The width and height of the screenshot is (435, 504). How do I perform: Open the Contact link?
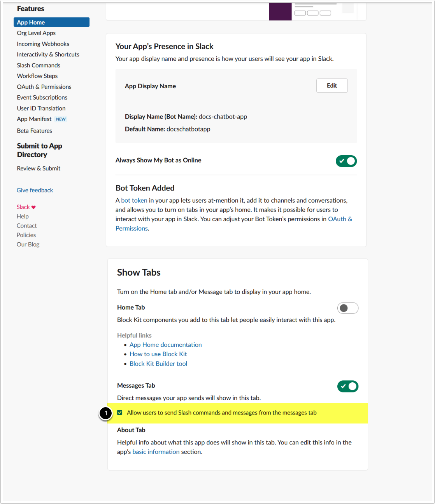[x=26, y=226]
